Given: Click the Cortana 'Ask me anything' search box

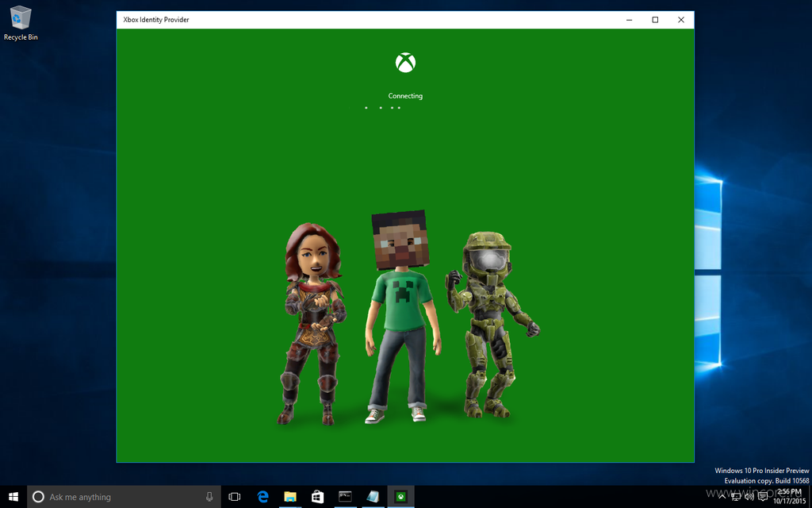Looking at the screenshot, I should 124,497.
